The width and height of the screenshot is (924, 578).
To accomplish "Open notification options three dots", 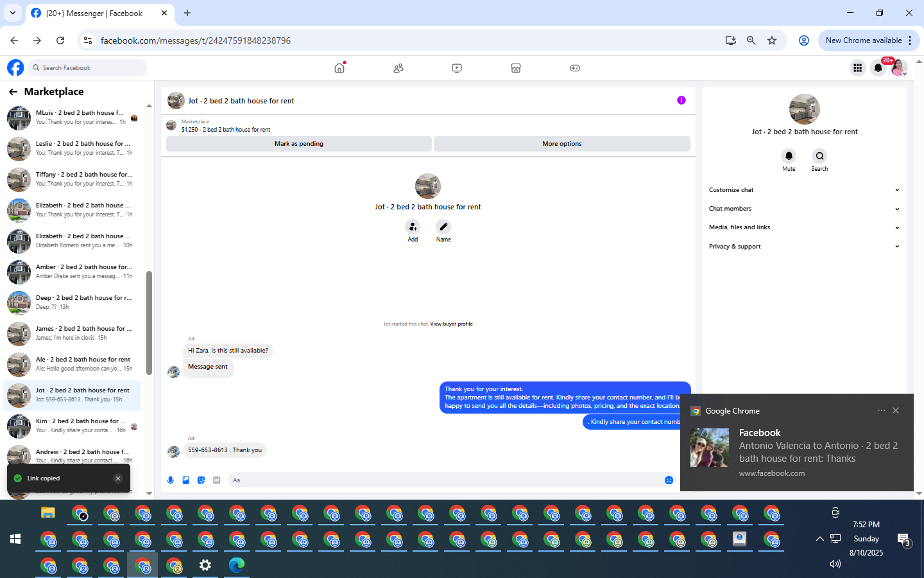I will (881, 410).
